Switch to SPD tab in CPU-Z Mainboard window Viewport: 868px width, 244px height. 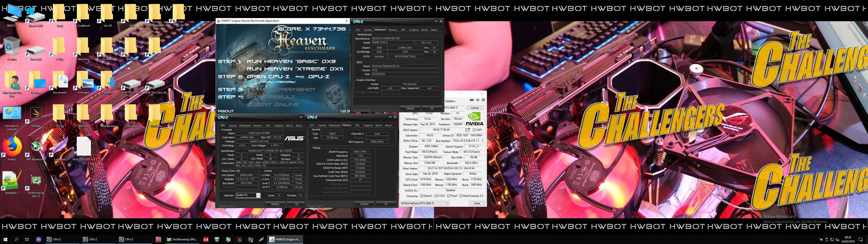tap(403, 30)
